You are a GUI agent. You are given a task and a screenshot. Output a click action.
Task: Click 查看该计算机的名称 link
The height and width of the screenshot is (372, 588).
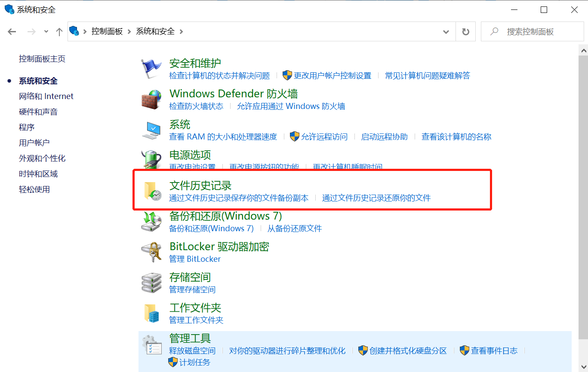point(456,136)
